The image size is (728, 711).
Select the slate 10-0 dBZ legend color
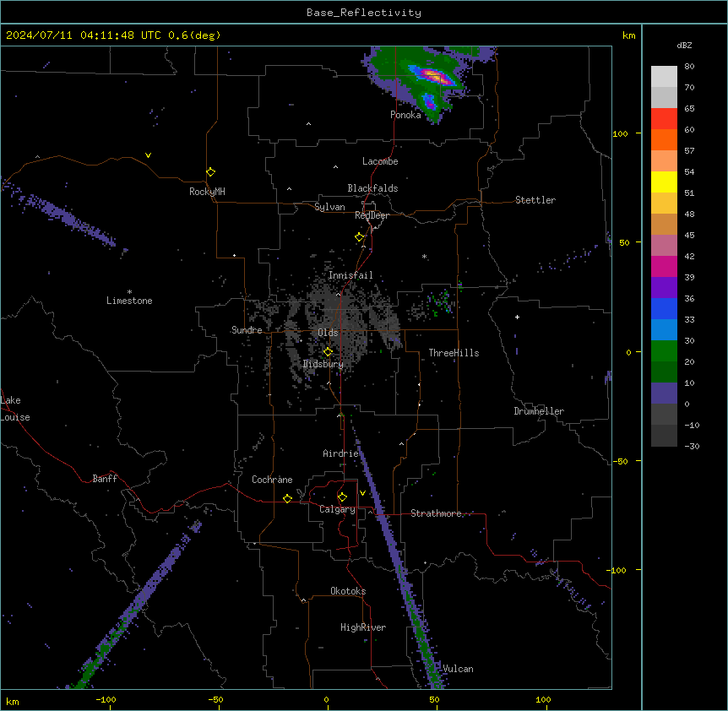(664, 393)
